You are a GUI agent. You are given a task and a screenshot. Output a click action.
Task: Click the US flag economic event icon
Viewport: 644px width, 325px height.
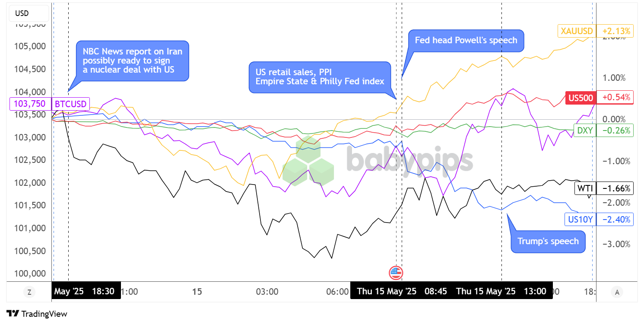(x=396, y=272)
